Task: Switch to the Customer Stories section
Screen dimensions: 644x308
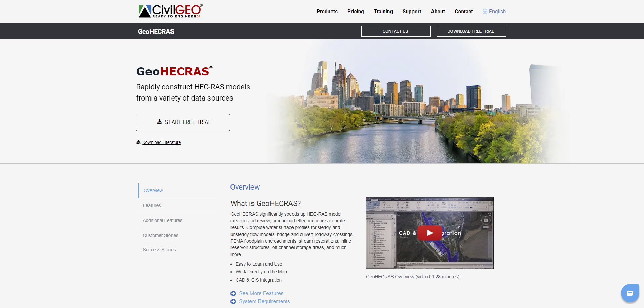Action: tap(160, 235)
